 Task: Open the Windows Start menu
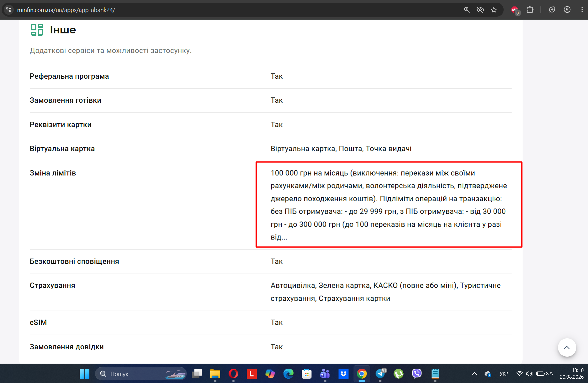pyautogui.click(x=84, y=374)
